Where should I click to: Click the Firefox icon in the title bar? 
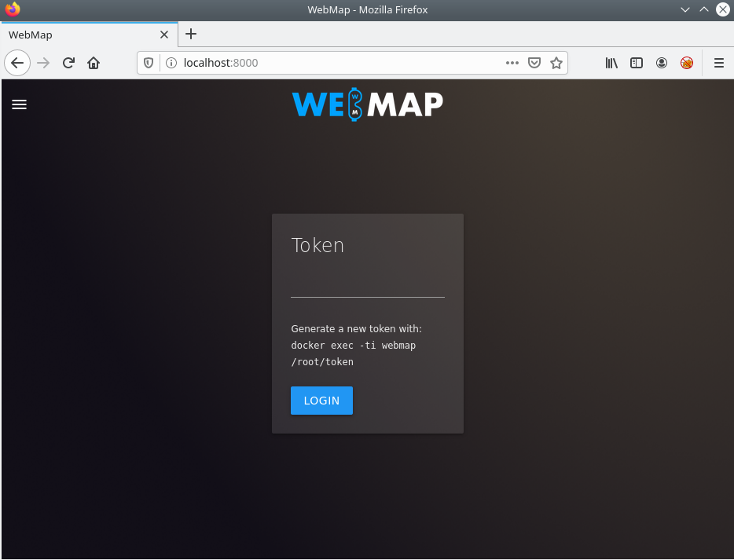(x=13, y=9)
